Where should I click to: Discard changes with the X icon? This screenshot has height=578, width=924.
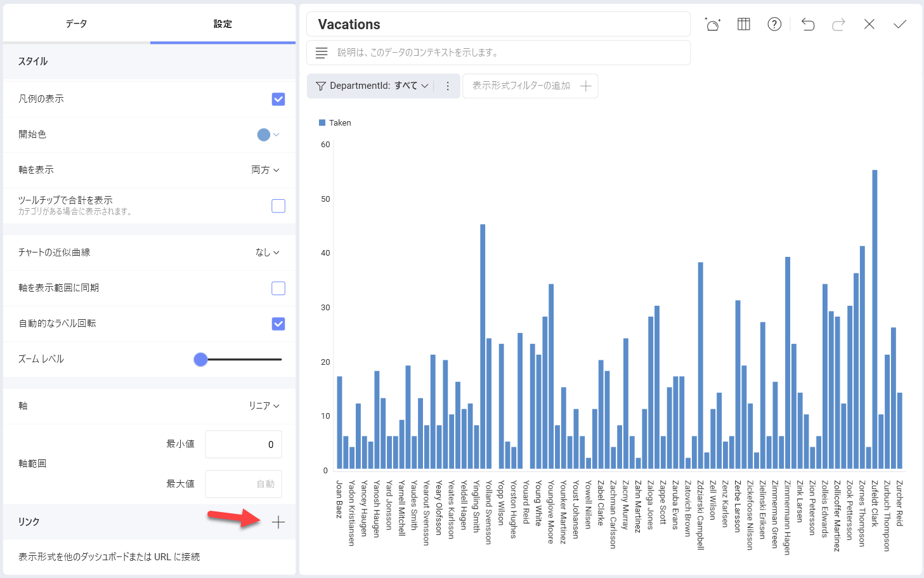click(869, 24)
